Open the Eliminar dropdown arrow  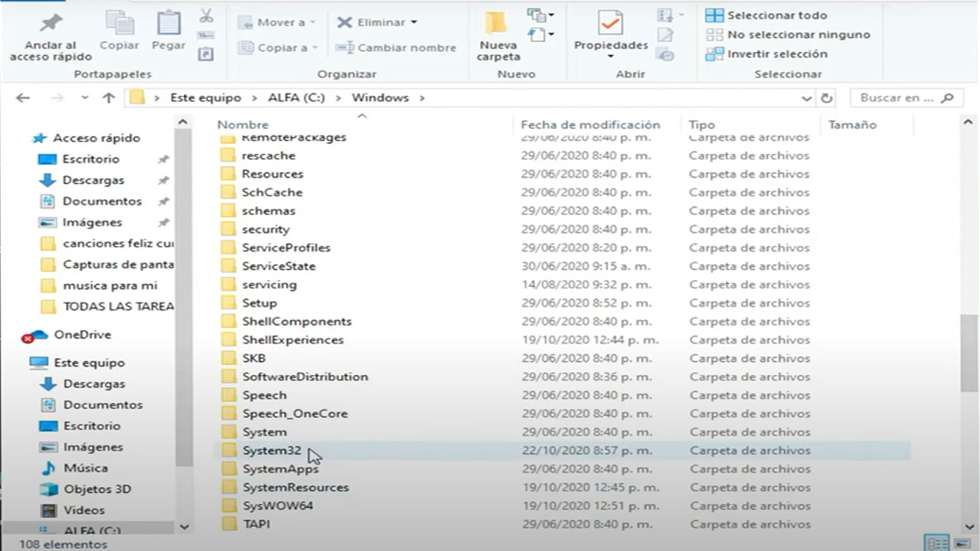[x=414, y=22]
